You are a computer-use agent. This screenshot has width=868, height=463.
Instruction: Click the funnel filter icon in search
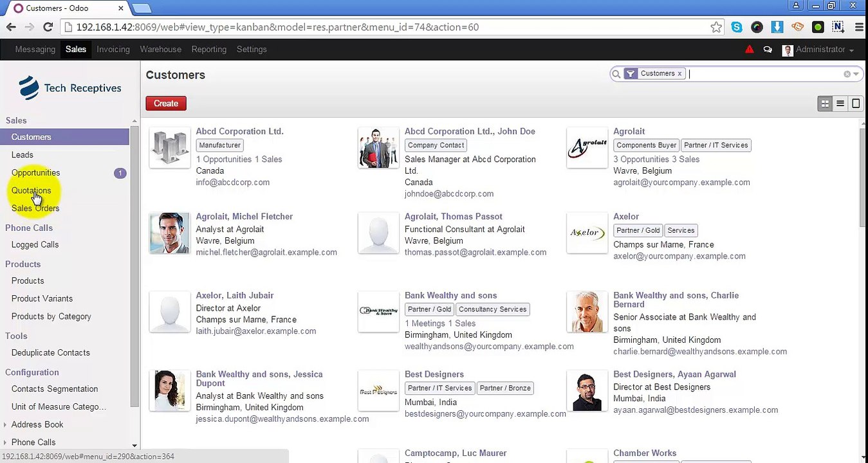(x=631, y=74)
